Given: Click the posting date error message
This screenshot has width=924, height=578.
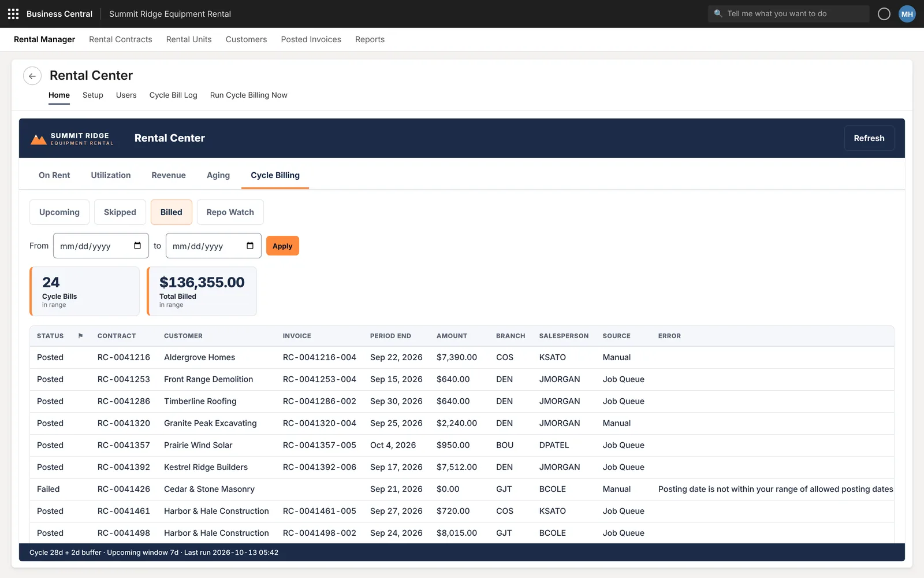Looking at the screenshot, I should [776, 489].
